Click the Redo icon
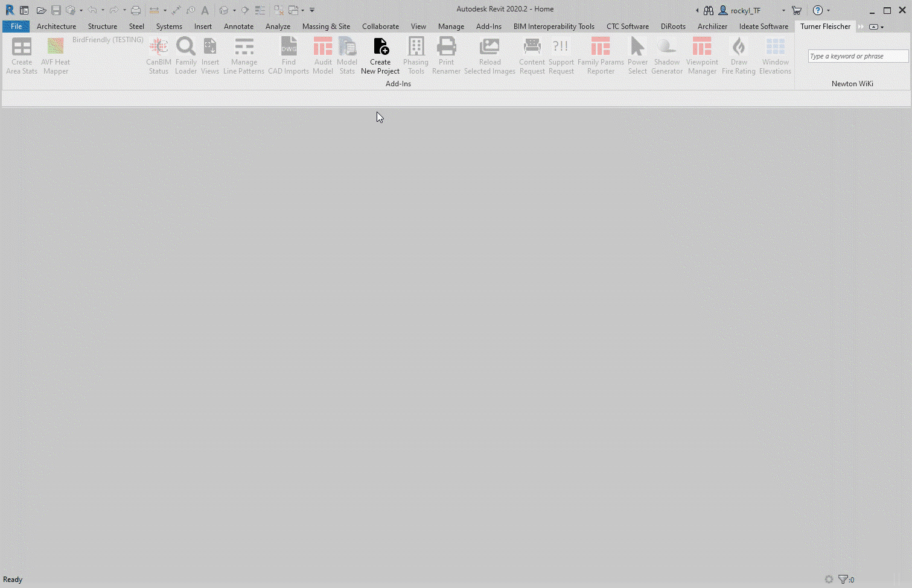Viewport: 912px width, 588px height. click(113, 10)
